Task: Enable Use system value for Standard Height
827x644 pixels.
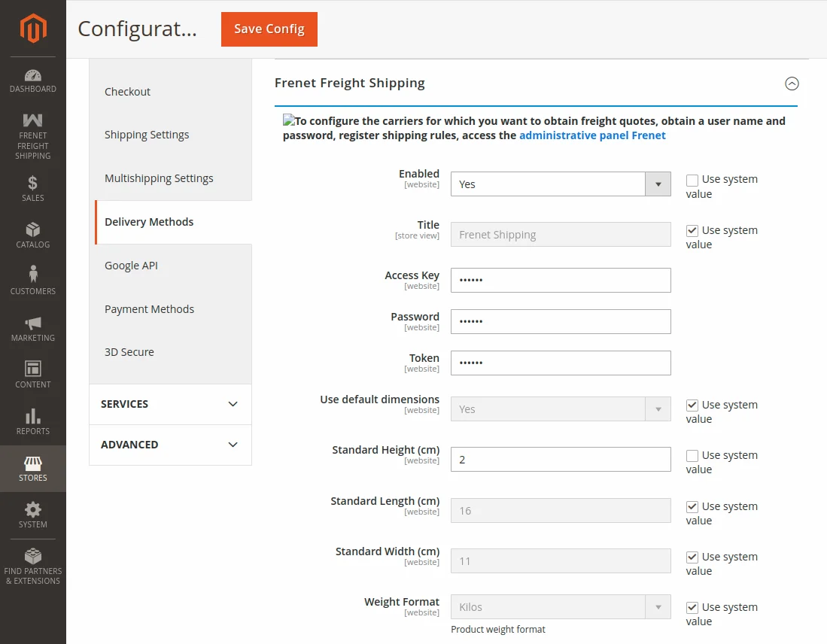Action: click(692, 456)
